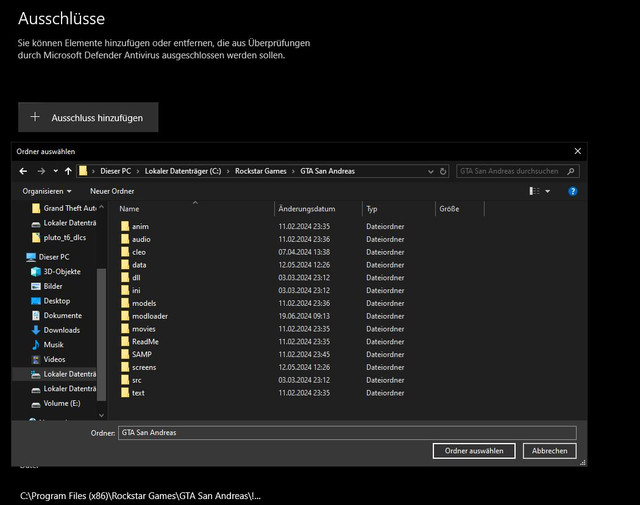640x505 pixels.
Task: Cancel dialog with Abbrechen
Action: (x=549, y=451)
